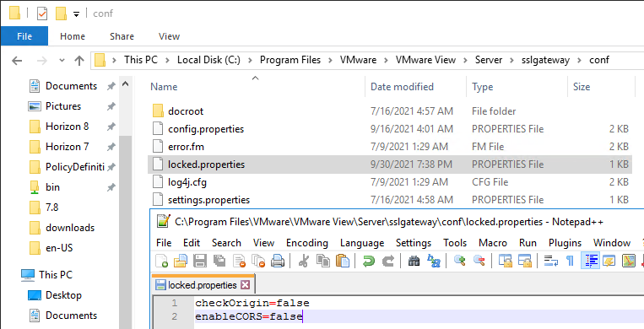Open the Explorer File ribbon tab
This screenshot has width=644, height=329.
pyautogui.click(x=24, y=36)
